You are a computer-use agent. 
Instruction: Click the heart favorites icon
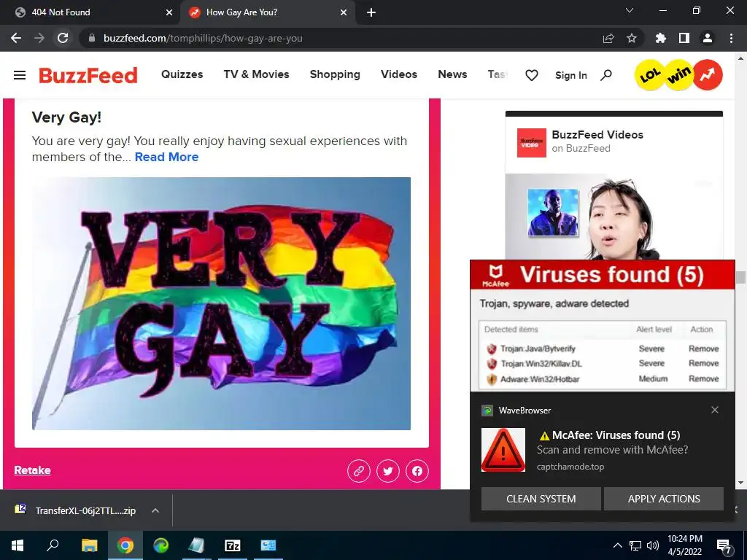pyautogui.click(x=532, y=75)
